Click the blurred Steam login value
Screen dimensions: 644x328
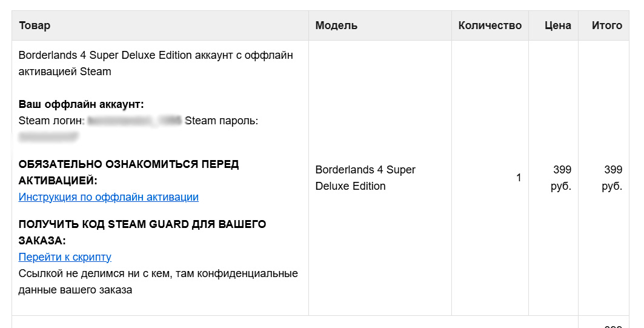click(134, 121)
